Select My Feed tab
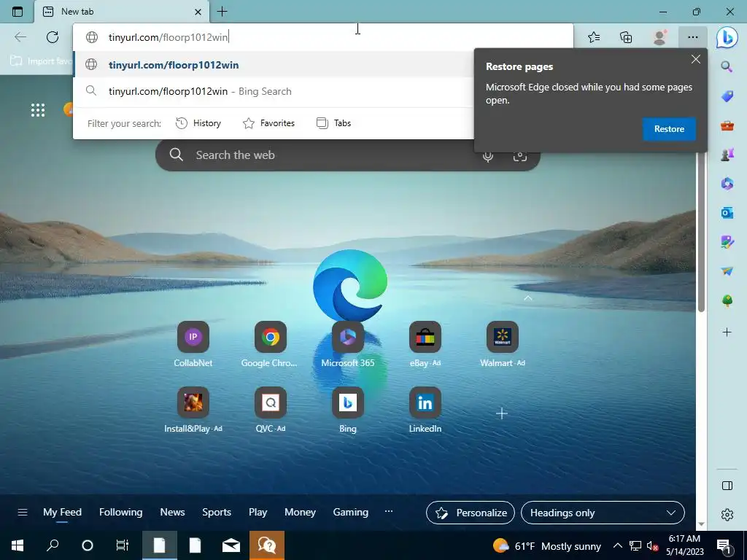 pyautogui.click(x=63, y=513)
